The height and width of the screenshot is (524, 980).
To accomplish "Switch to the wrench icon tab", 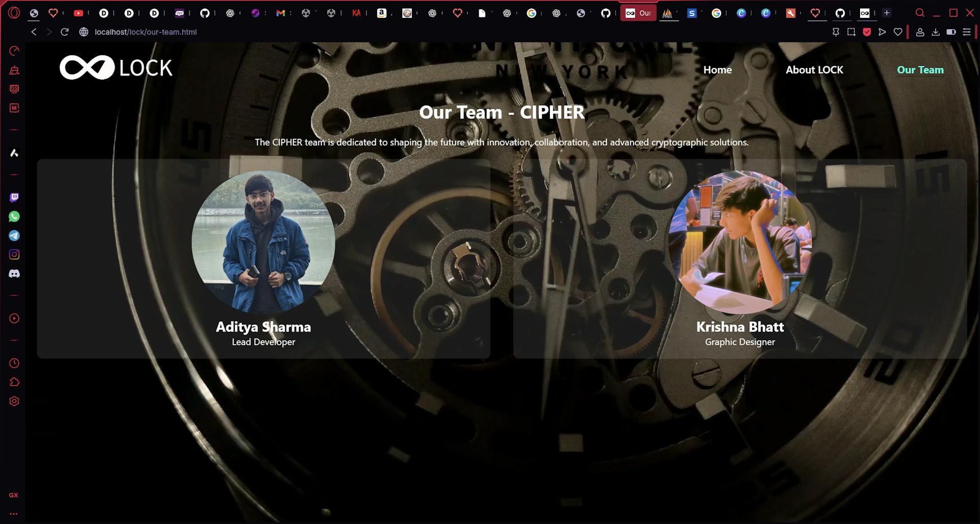I will (x=791, y=13).
